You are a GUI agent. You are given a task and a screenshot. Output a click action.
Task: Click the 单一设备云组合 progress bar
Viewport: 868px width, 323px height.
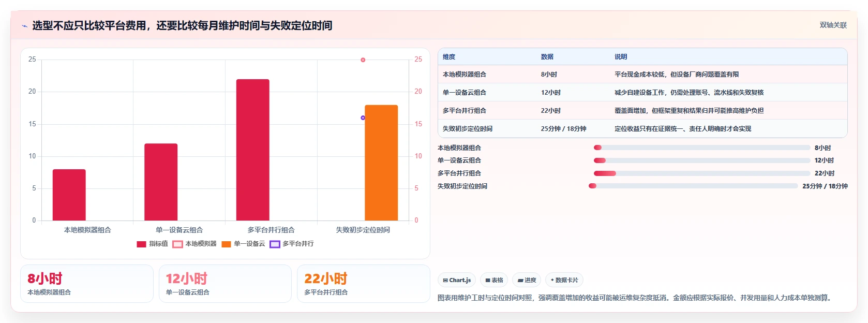tap(702, 160)
